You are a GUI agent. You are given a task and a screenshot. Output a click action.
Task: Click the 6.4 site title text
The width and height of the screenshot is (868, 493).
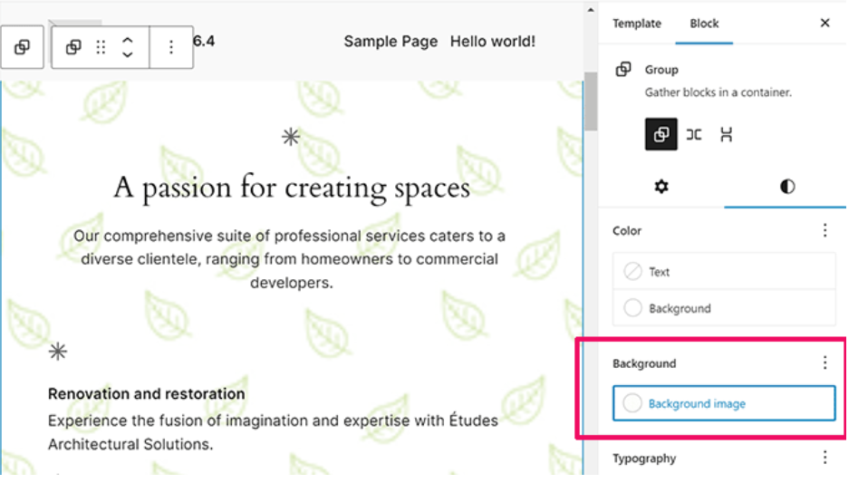(x=204, y=41)
